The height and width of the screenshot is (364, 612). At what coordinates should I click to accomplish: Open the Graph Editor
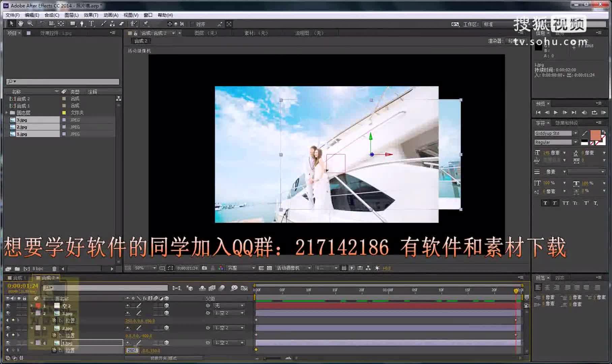[245, 288]
